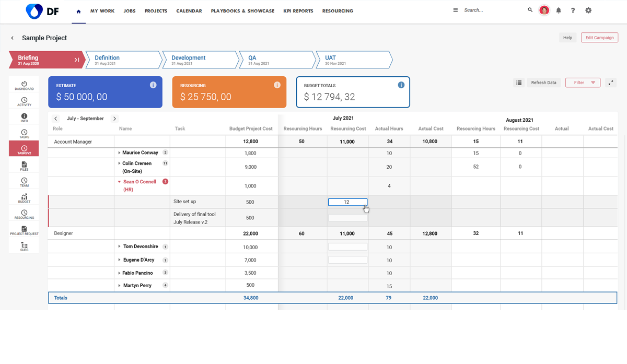Viewport: 627px width, 364px height.
Task: Select the Tasks icon in the sidebar
Action: pos(24,133)
